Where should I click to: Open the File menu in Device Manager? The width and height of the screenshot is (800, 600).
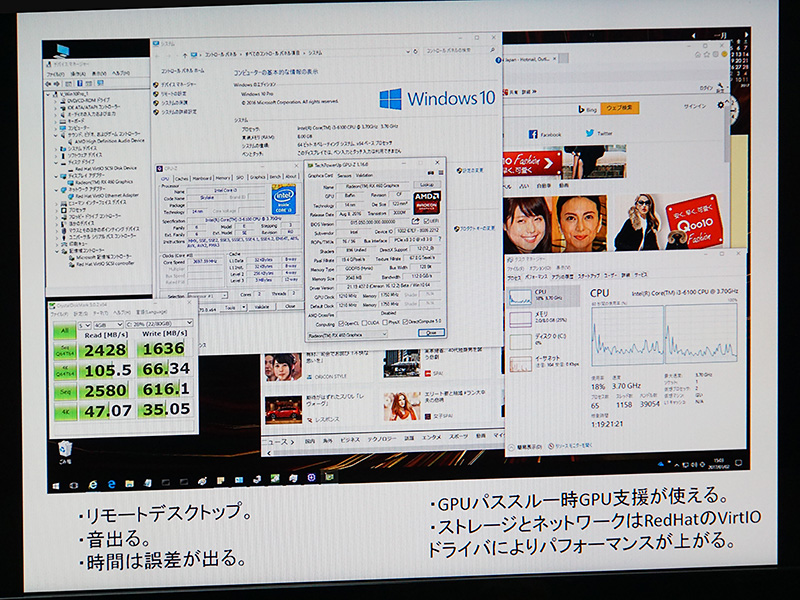55,74
